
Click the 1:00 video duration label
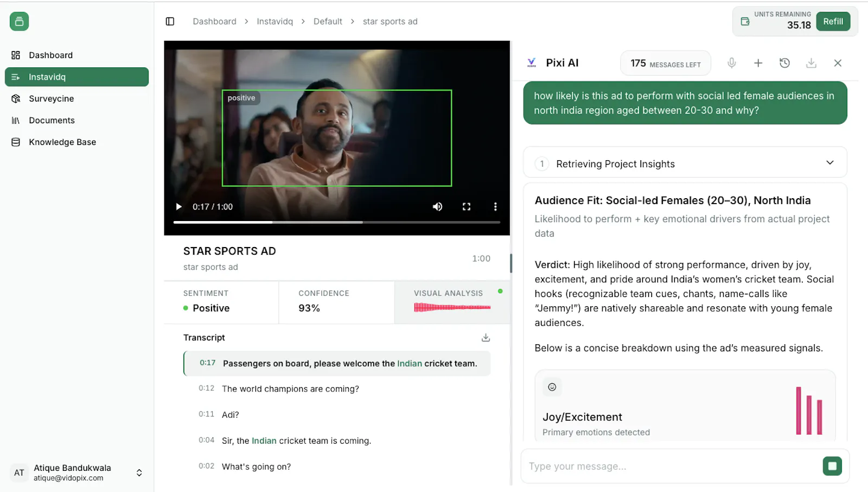click(481, 258)
